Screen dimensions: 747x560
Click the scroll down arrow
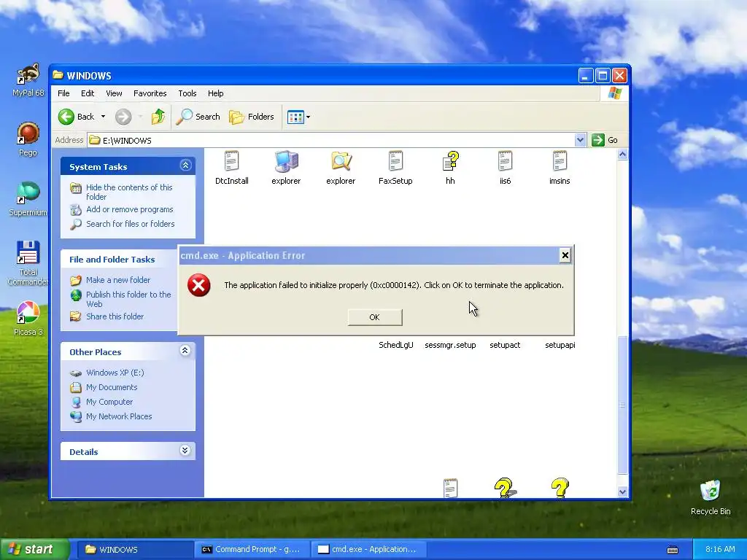[623, 492]
